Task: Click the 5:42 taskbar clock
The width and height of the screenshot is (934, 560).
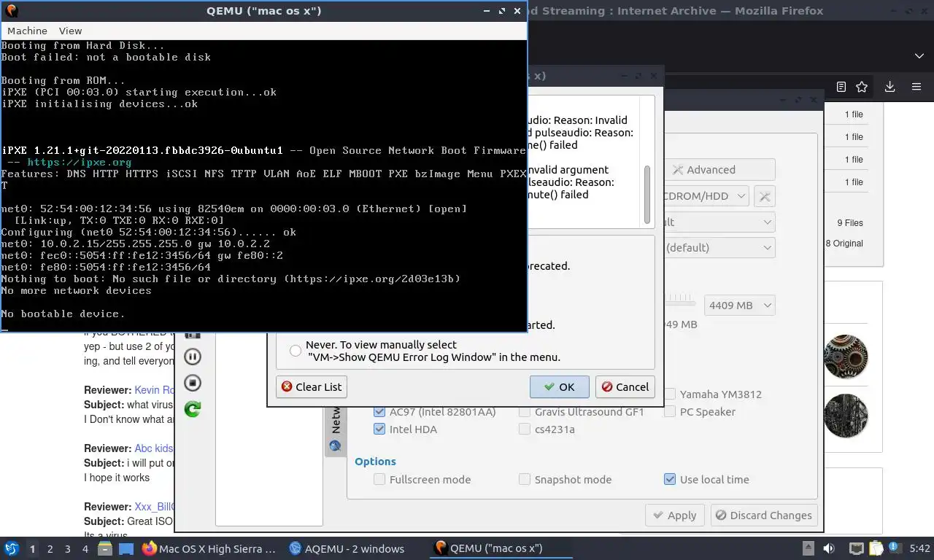Action: tap(920, 548)
